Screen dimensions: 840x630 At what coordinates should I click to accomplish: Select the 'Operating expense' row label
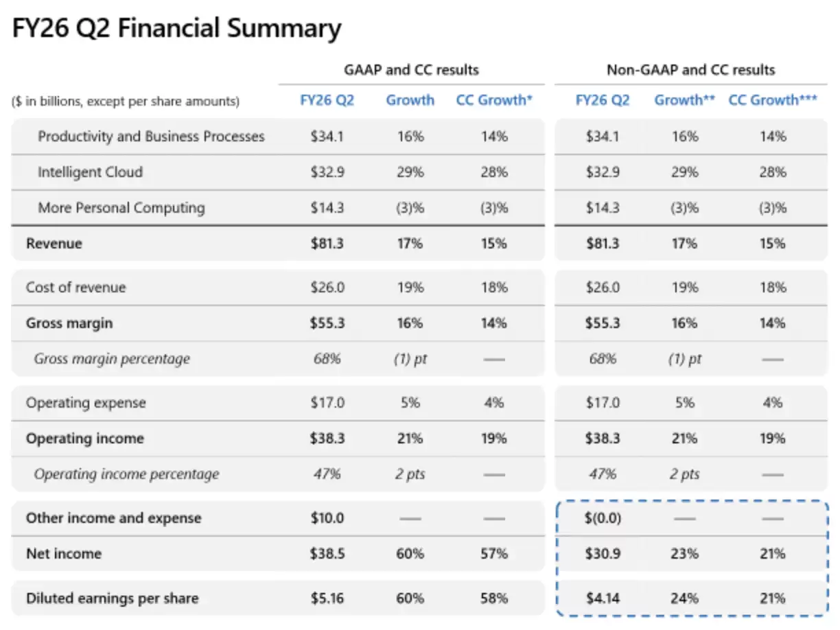click(x=86, y=403)
